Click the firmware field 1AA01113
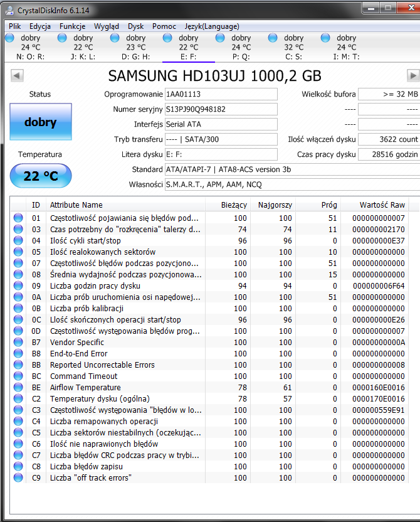The width and height of the screenshot is (420, 522). [x=221, y=94]
